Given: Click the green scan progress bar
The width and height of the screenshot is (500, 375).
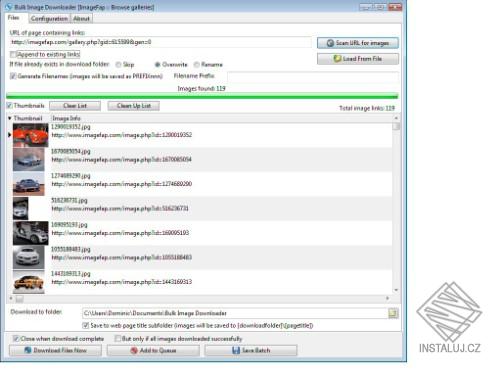Looking at the screenshot, I should (202, 96).
